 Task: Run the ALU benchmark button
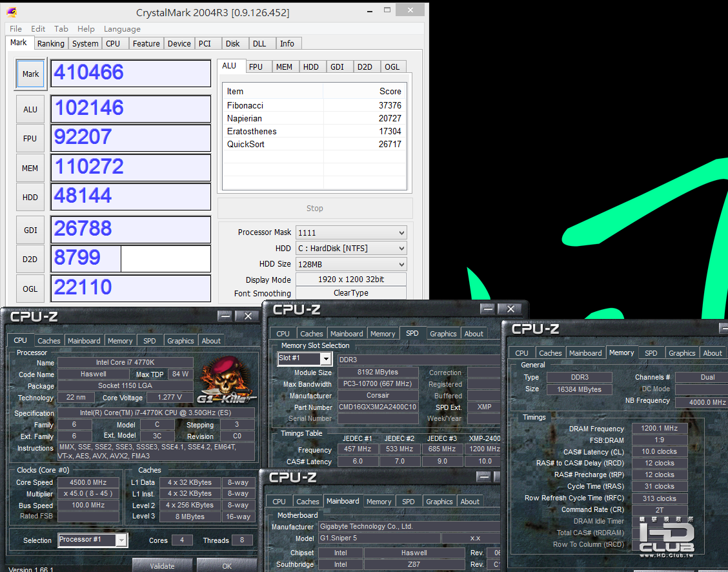[30, 110]
